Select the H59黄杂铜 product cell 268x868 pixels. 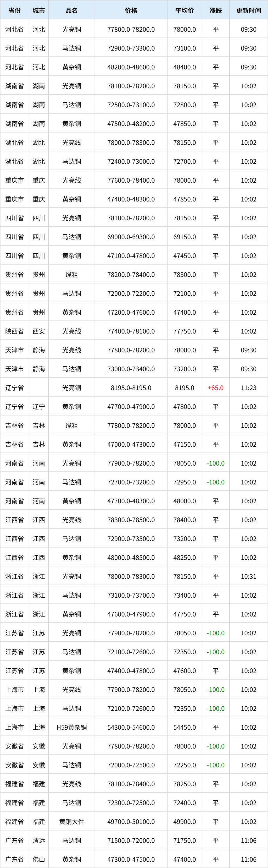(x=72, y=728)
